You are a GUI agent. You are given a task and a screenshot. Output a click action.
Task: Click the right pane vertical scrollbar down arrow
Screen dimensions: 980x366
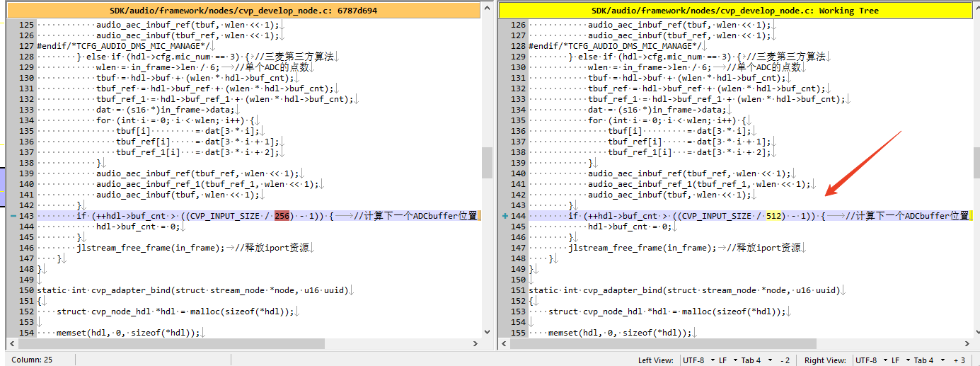pos(976,332)
